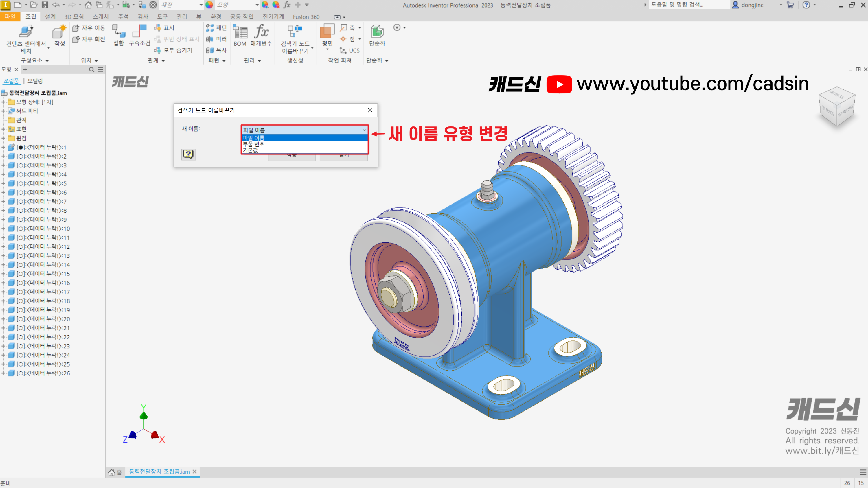Screen dimensions: 868x488
Task: Open the 설계 ribbon tab
Action: [50, 16]
